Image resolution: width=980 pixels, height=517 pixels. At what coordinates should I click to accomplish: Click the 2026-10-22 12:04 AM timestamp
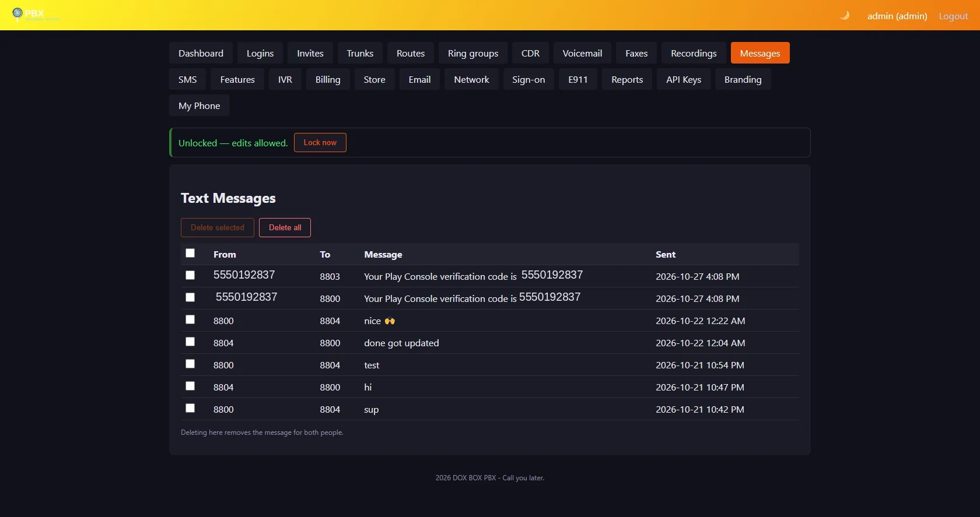pos(701,343)
